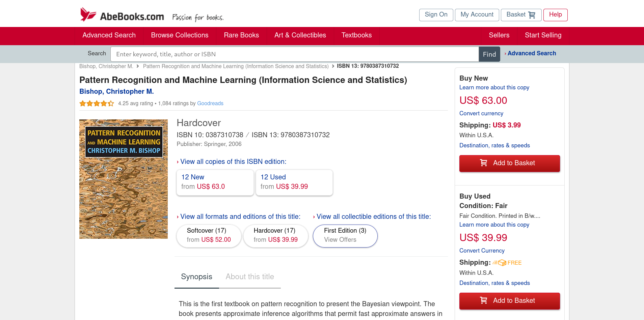Click the cart icon on the Buy New Add to Basket button
The width and height of the screenshot is (644, 320).
coord(484,163)
